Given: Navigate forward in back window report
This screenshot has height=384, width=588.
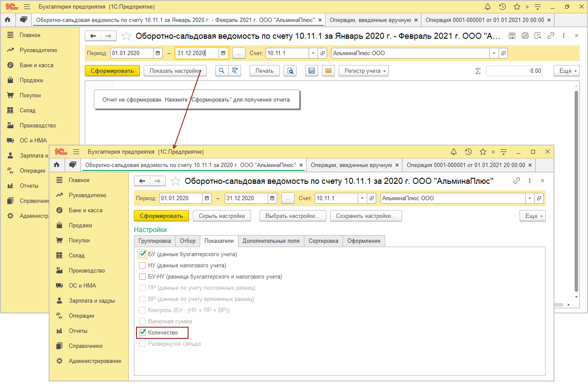Looking at the screenshot, I should coord(108,36).
